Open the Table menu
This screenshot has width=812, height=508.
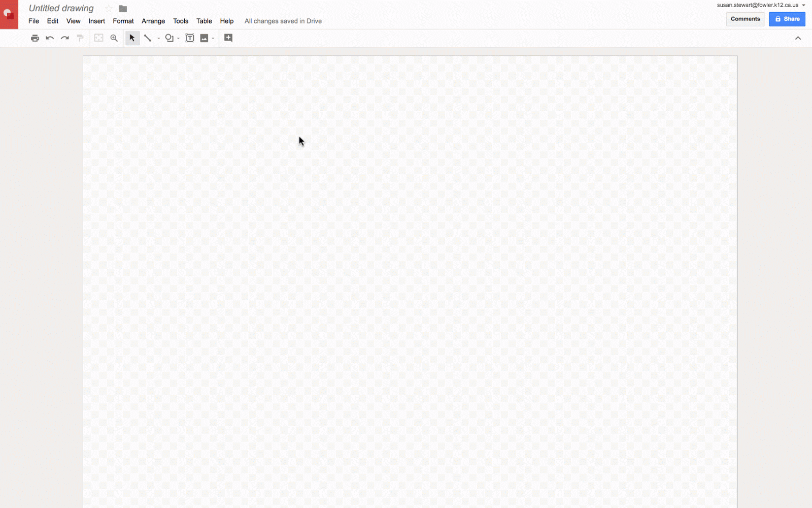coord(205,21)
